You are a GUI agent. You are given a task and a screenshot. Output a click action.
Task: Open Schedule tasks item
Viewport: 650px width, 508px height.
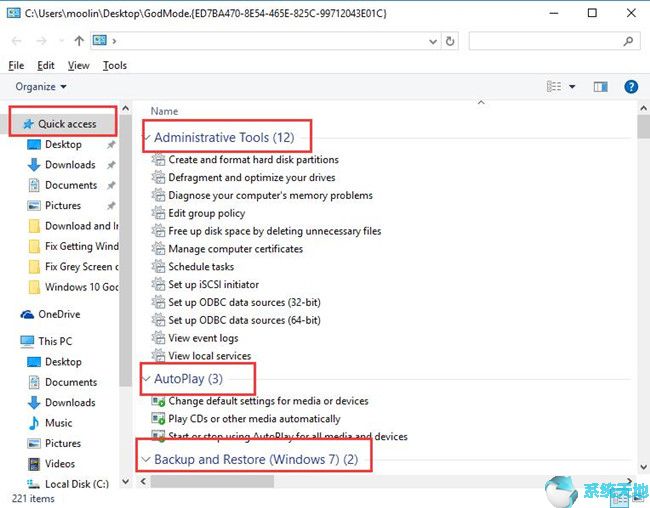[x=201, y=267]
